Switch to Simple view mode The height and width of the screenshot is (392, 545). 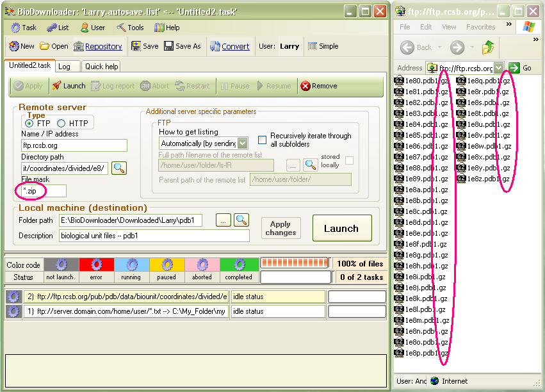coord(323,46)
